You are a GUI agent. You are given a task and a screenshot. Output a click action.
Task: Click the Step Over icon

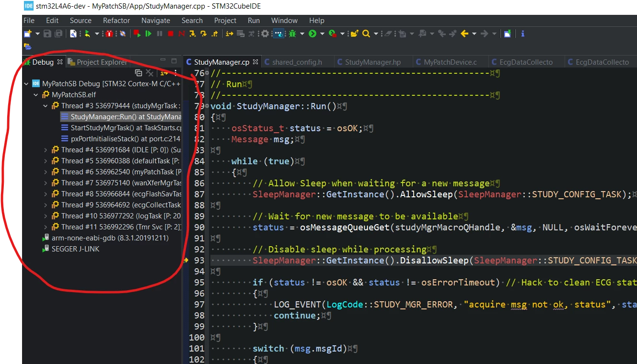pyautogui.click(x=203, y=34)
